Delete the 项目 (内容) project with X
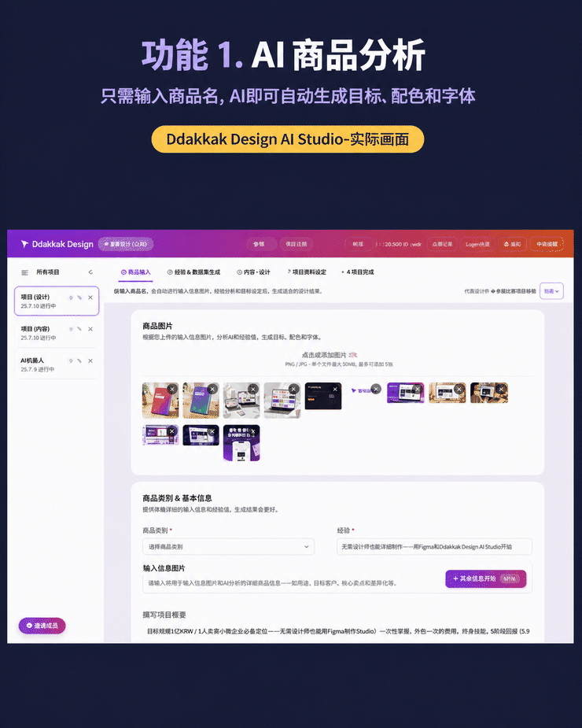582x728 pixels. point(90,329)
